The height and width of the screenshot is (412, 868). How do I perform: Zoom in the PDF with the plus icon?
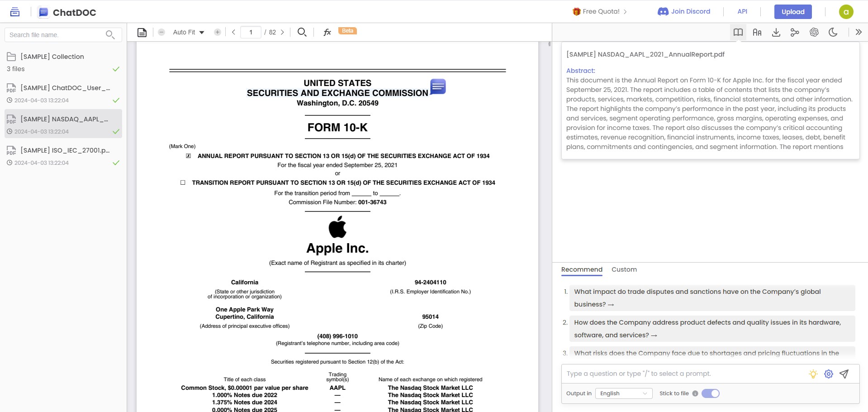coord(218,32)
